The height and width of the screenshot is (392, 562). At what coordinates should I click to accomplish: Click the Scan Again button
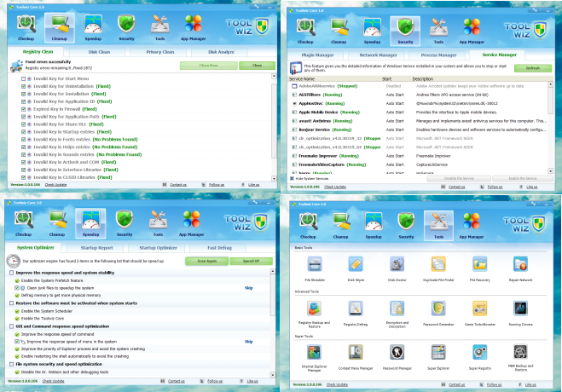pos(207,262)
